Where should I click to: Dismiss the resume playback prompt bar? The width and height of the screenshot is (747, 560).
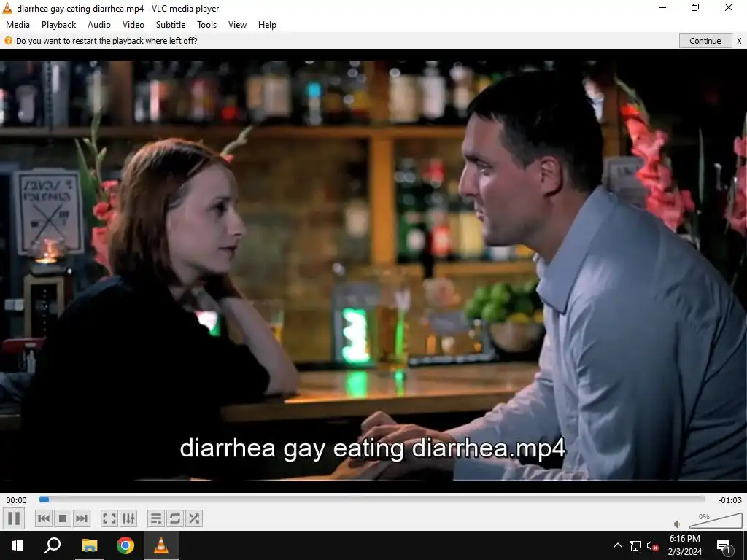[739, 41]
